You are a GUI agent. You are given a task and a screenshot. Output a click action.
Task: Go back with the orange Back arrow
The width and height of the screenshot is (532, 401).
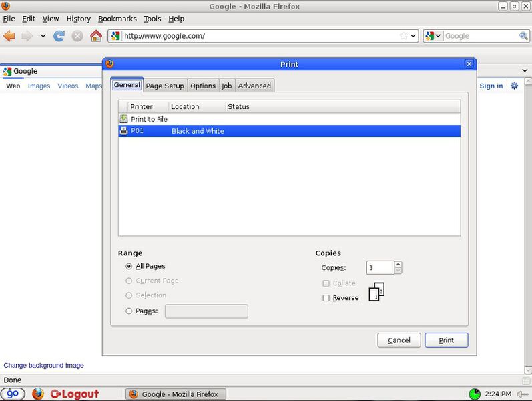pos(9,35)
